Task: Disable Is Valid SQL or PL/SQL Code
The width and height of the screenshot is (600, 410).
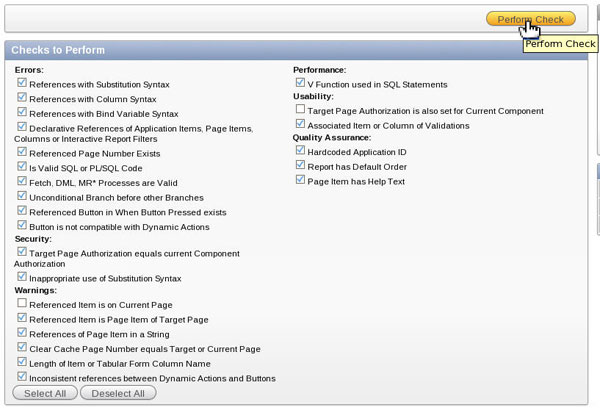Action: 22,168
